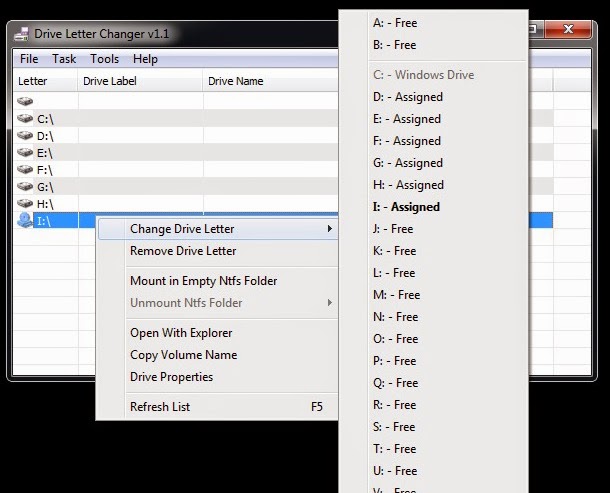The image size is (610, 493).
Task: Choose Remove Drive Letter
Action: [218, 251]
